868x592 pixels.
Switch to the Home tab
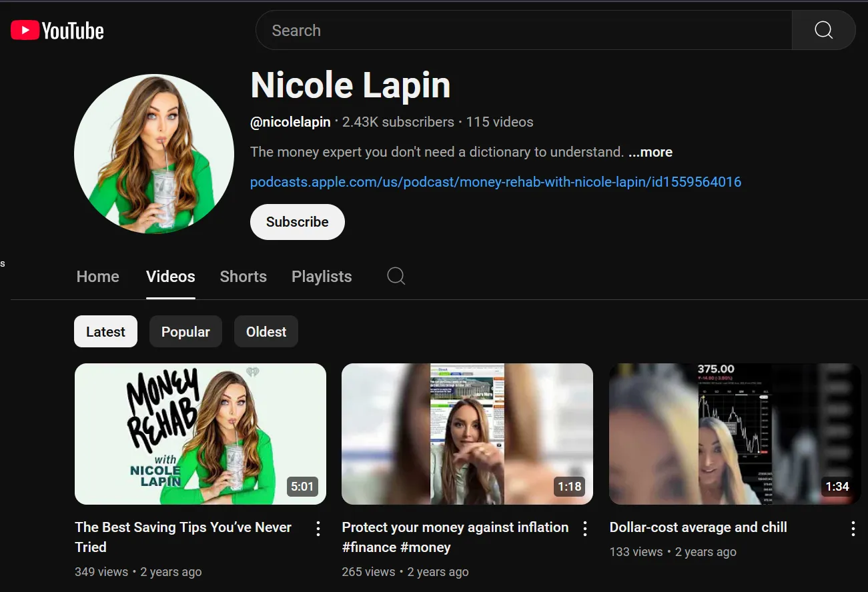click(98, 277)
